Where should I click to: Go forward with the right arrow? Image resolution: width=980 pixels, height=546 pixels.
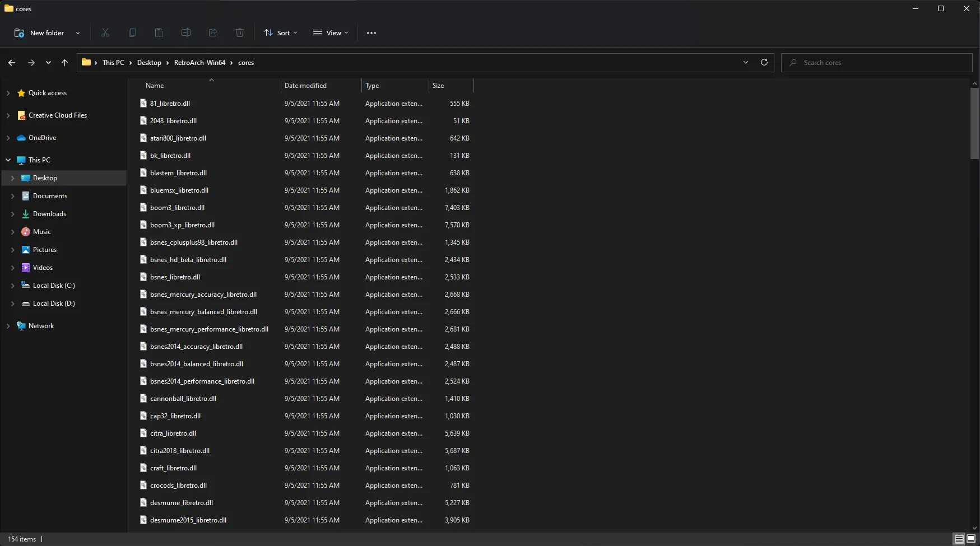[31, 63]
